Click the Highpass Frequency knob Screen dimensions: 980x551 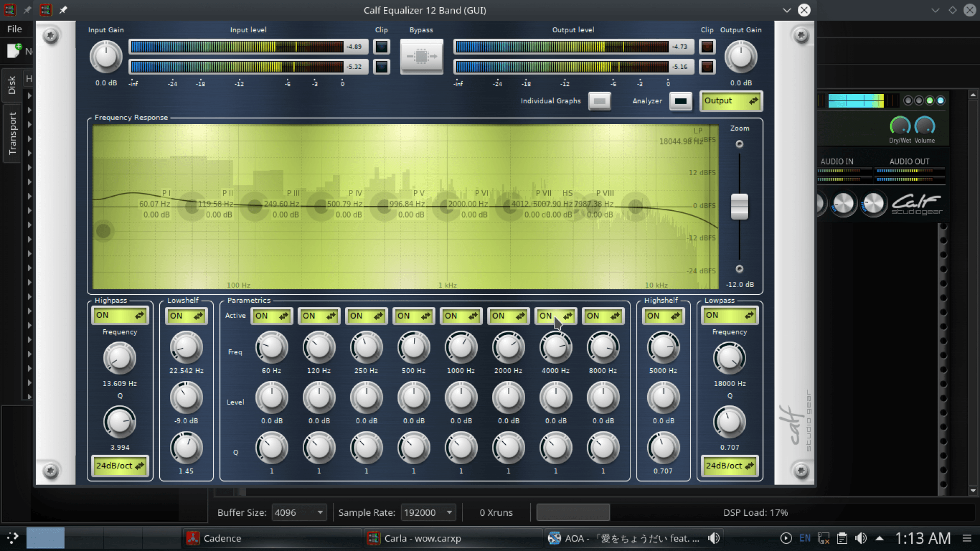click(119, 358)
